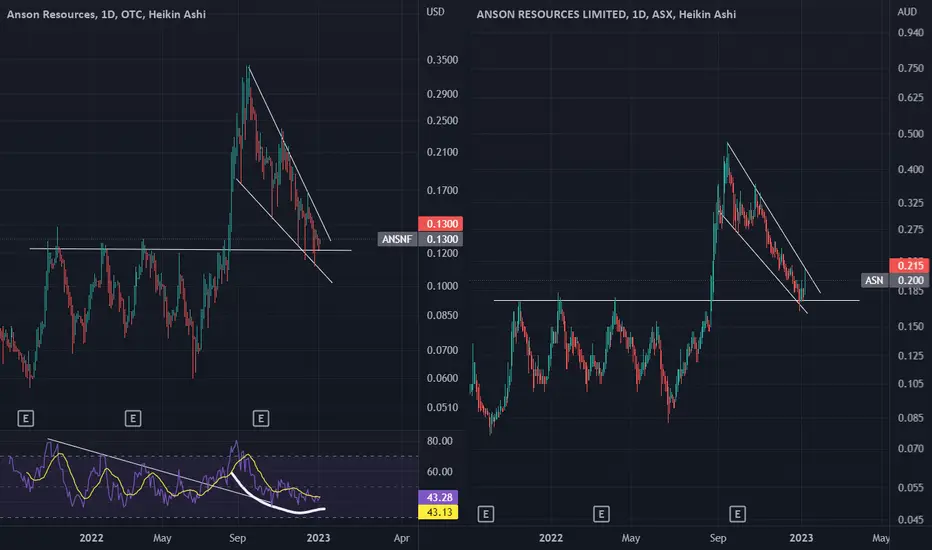932x550 pixels.
Task: Open the earliest E earnings marker on the ASX chart
Action: click(x=486, y=514)
